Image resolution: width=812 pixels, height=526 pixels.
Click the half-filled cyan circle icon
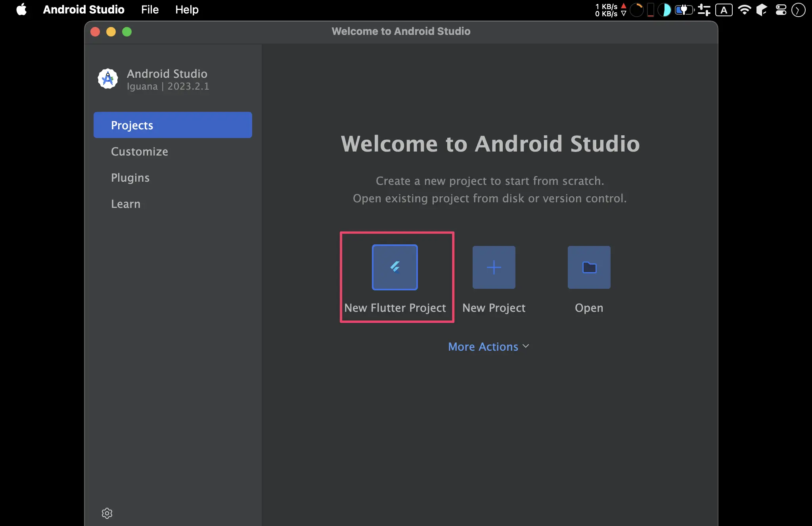pos(665,10)
